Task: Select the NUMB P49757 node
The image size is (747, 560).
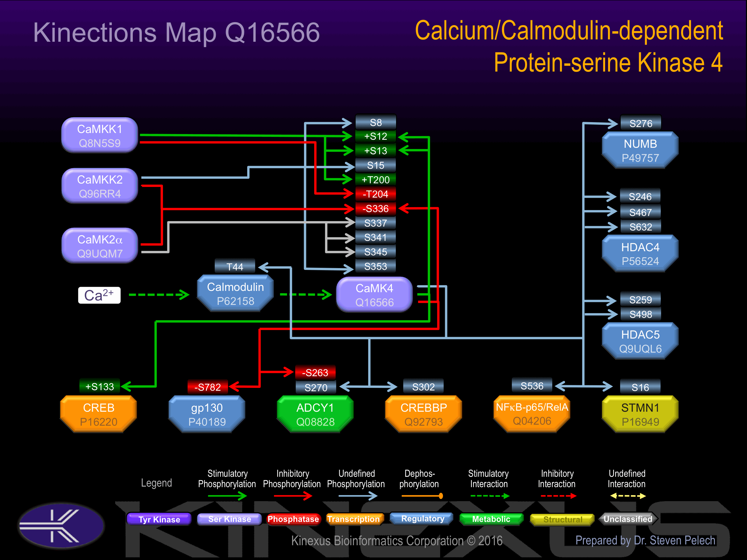Action: pos(640,150)
